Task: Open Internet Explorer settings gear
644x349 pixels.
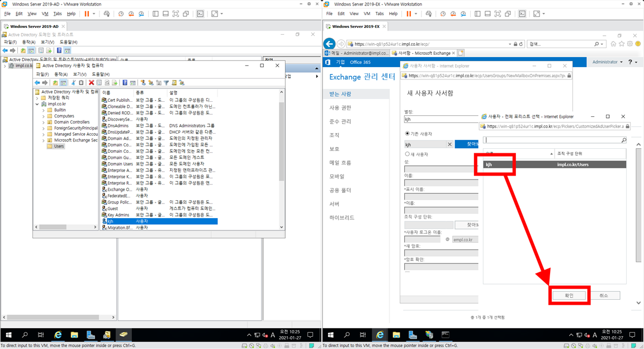Action: point(629,44)
